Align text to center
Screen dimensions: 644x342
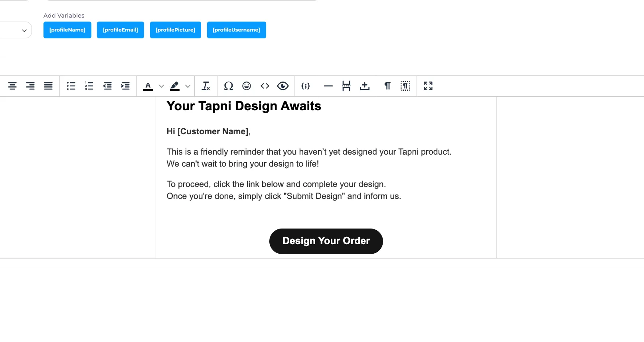coord(12,86)
